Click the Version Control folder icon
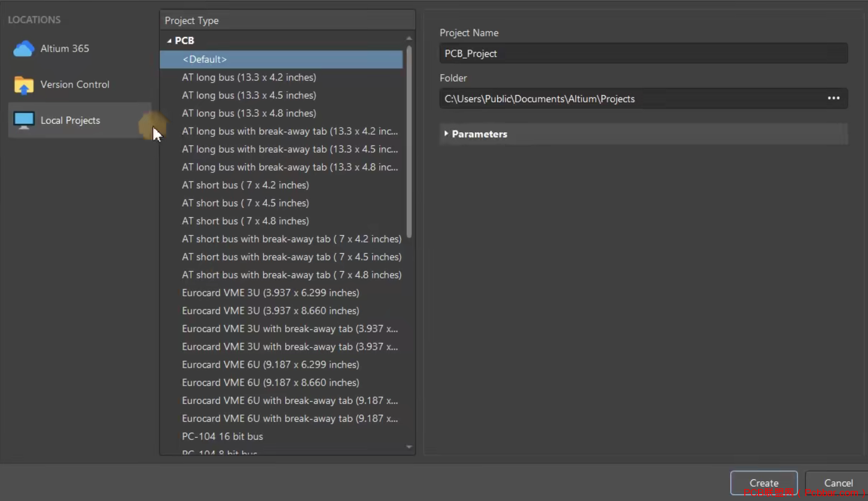 24,85
